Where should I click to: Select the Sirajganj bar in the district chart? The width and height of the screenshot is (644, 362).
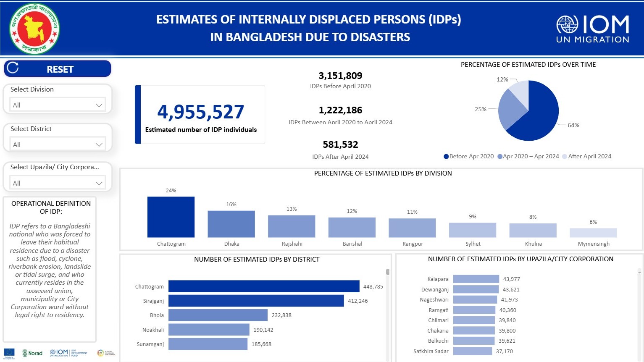click(256, 301)
